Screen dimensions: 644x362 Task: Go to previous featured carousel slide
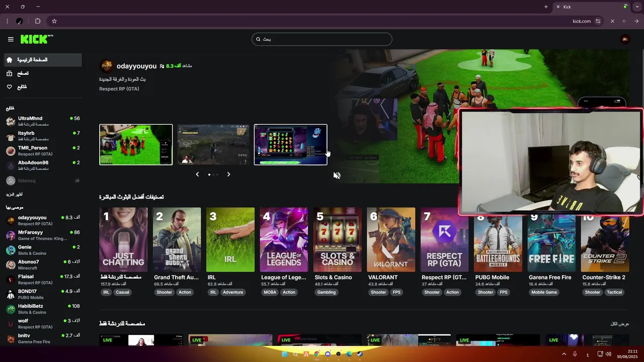(197, 174)
